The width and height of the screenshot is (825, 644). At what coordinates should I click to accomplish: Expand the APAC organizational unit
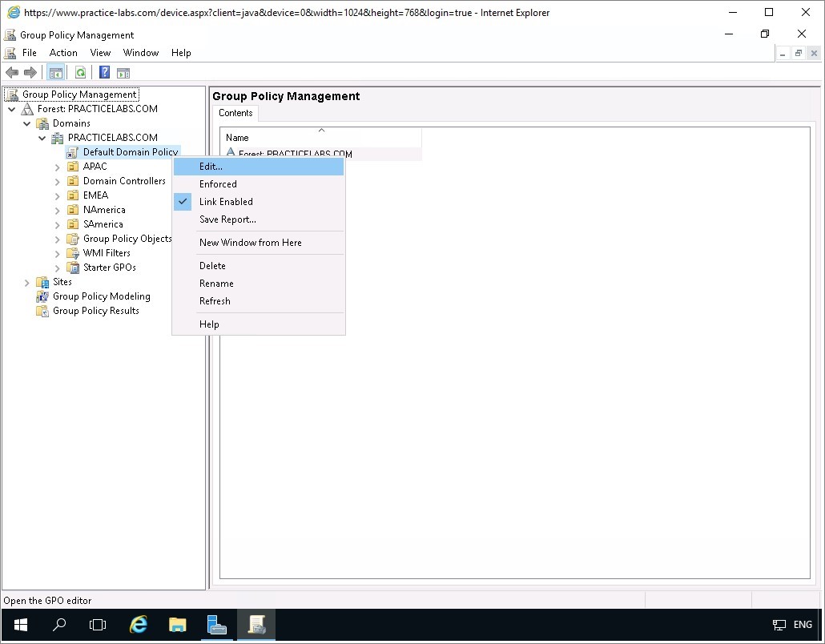(x=58, y=167)
